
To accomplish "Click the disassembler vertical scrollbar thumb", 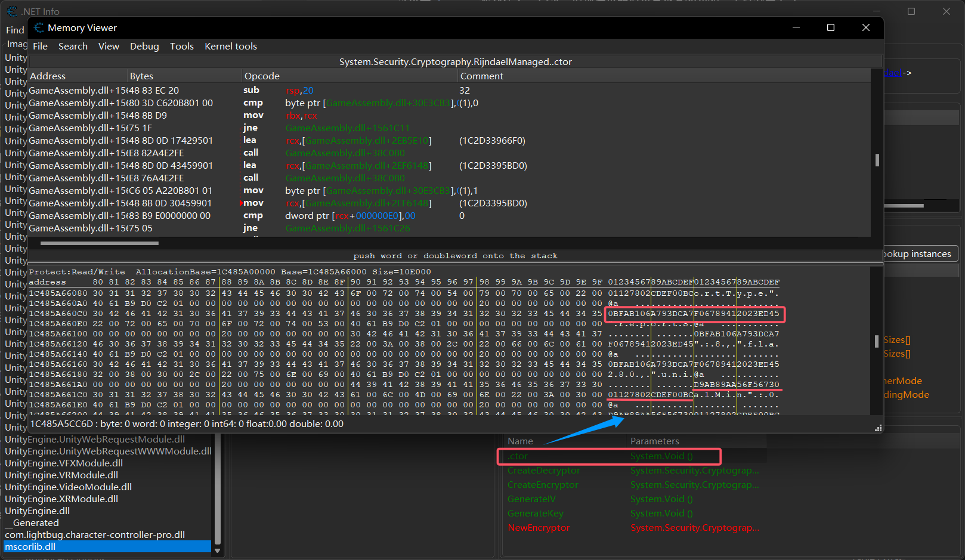I will [x=877, y=160].
